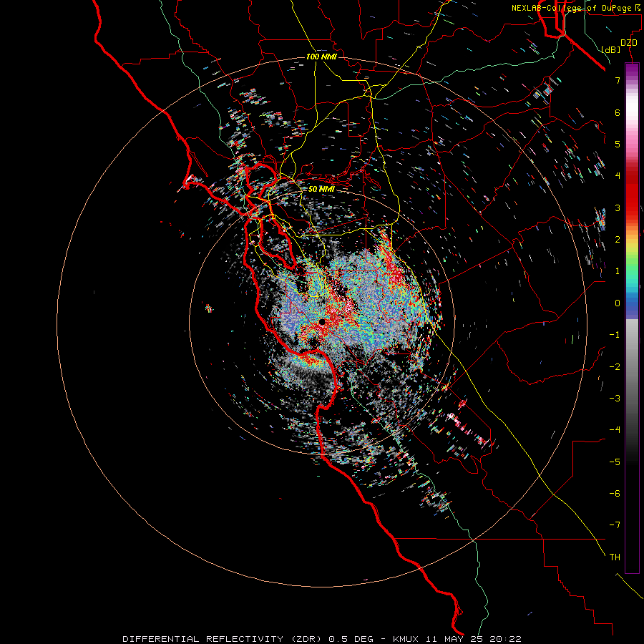644x644 pixels.
Task: Click the "NEXLAB-College of DuPage" credit text
Action: pyautogui.click(x=573, y=8)
